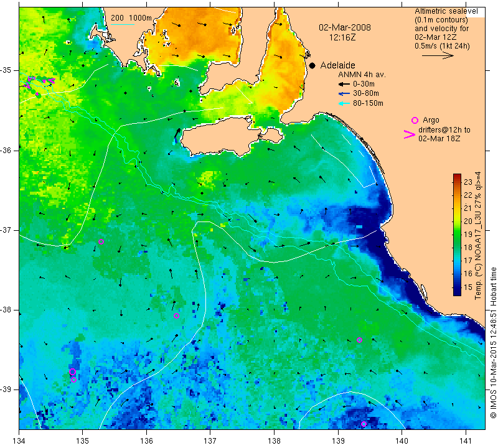Click longitude axis label 134
498x448 pixels.
[19, 441]
